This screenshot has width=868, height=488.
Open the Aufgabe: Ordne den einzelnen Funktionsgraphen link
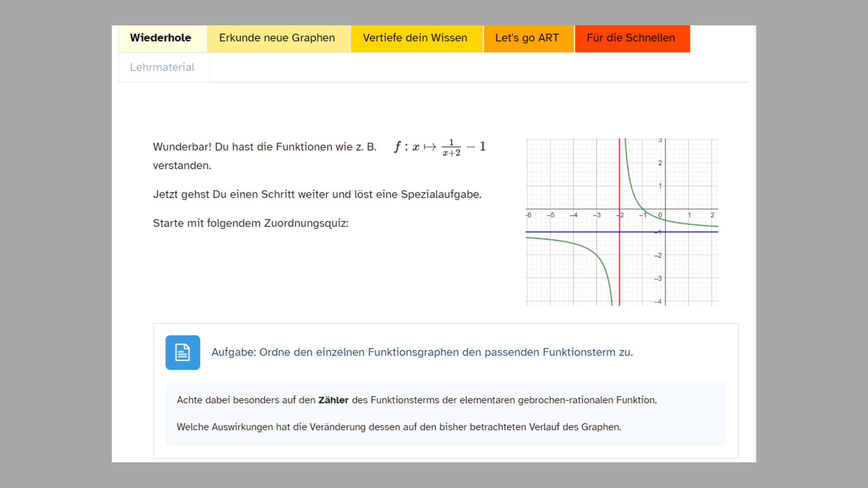click(422, 352)
